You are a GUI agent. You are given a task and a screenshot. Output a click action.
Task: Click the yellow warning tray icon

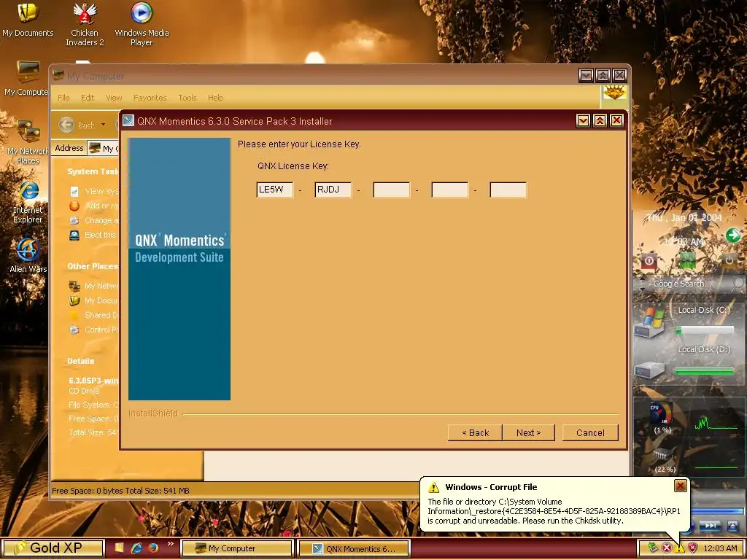(x=679, y=548)
